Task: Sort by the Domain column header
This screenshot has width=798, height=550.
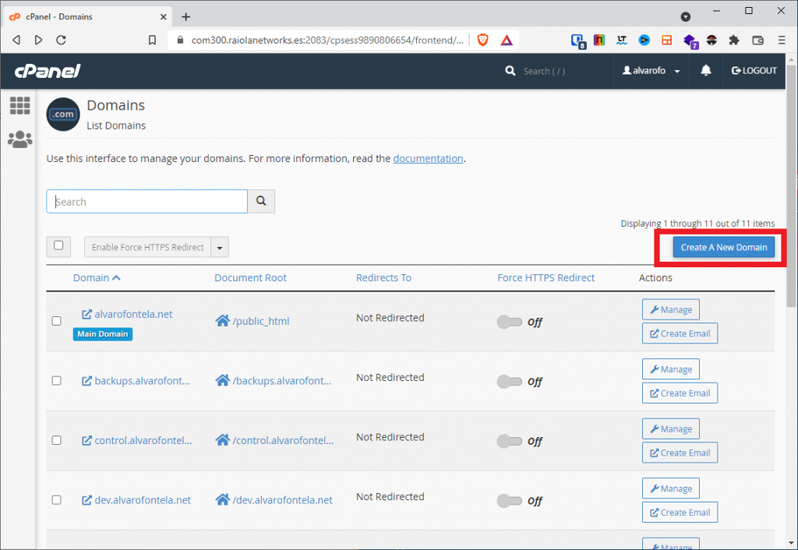Action: tap(96, 278)
